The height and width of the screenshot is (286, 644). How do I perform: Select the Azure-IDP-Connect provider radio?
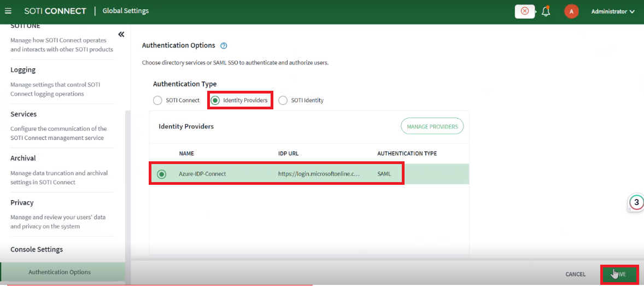[161, 174]
